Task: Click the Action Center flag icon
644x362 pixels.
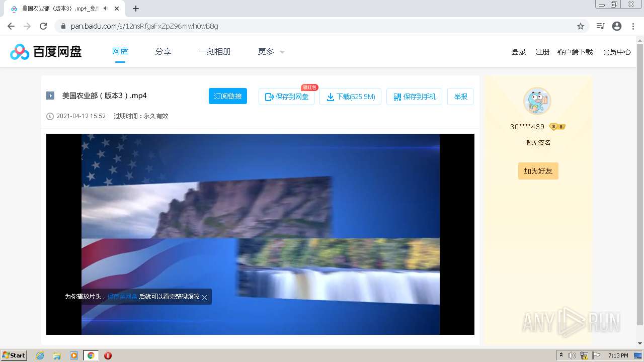Action: [x=596, y=355]
